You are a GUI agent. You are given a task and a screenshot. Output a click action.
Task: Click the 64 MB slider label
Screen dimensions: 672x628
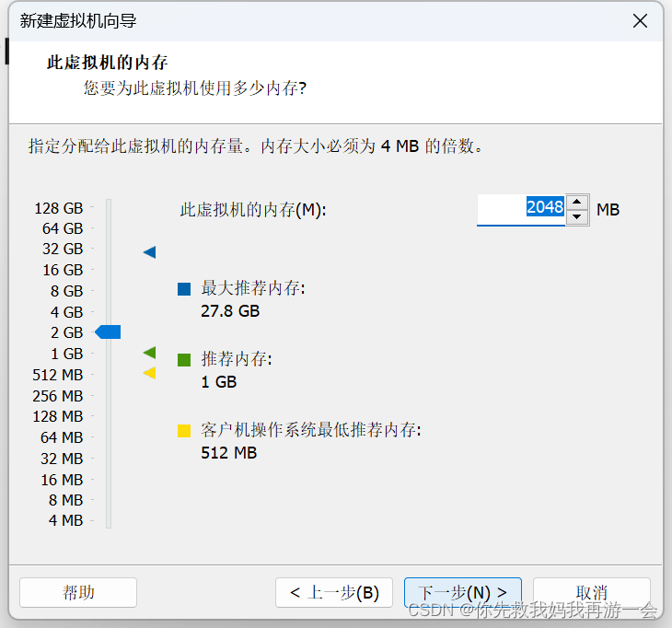point(62,437)
